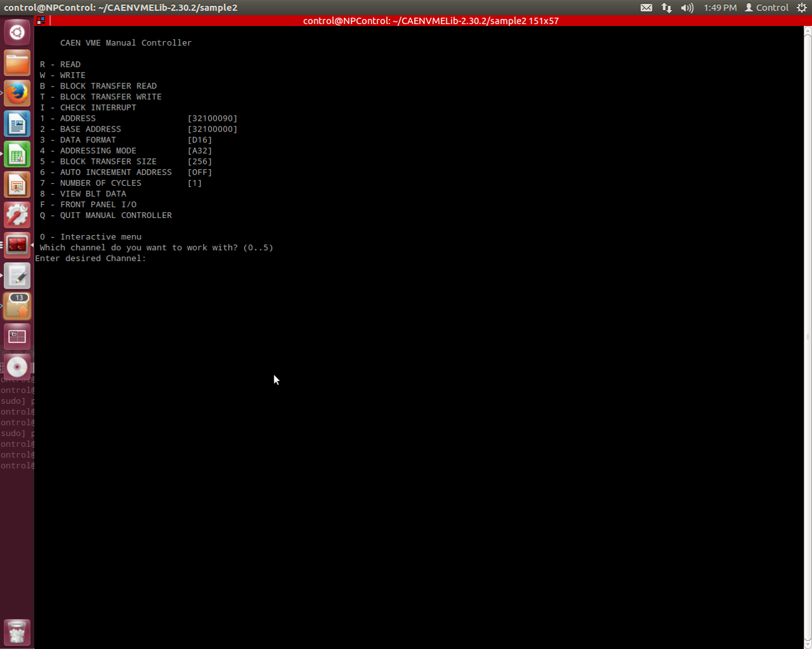Click the panel title 'control@NPControl' text
This screenshot has height=649, width=812.
click(121, 8)
